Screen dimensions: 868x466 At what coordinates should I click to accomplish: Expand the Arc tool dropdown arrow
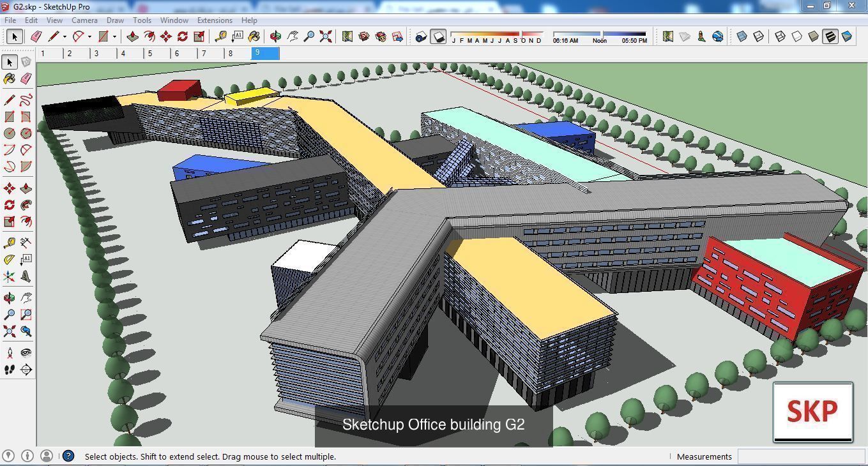point(89,37)
